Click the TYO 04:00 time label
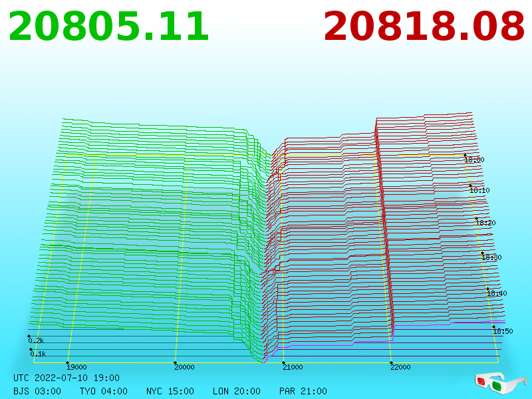Screen dimensions: 532x399 pyautogui.click(x=104, y=391)
